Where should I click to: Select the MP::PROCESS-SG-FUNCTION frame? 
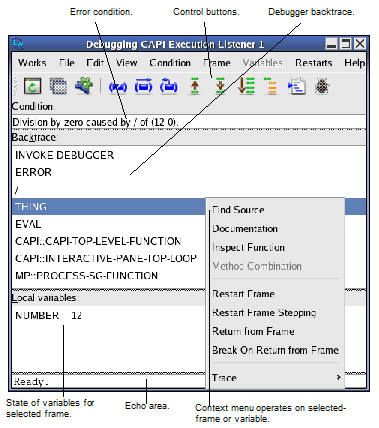click(109, 276)
